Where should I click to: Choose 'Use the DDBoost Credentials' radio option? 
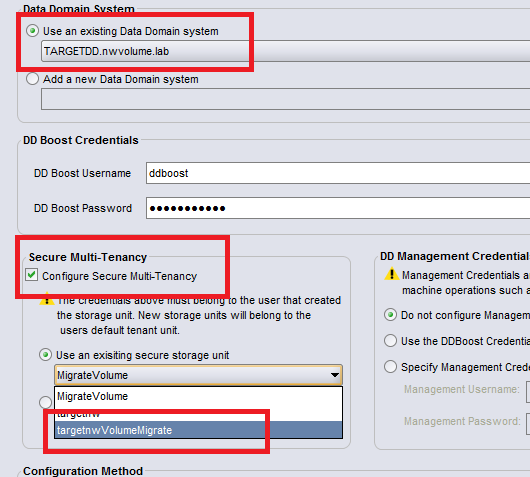click(390, 341)
